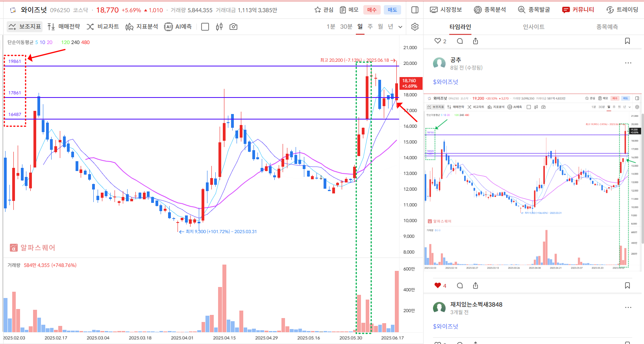Select the 일 daily timeframe

pos(360,27)
